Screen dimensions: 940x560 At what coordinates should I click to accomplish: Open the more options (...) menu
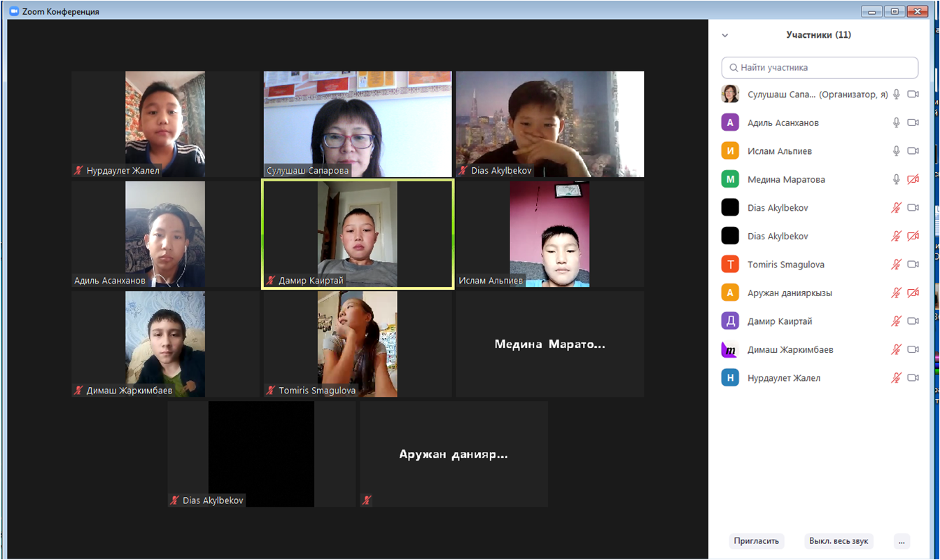click(x=902, y=541)
